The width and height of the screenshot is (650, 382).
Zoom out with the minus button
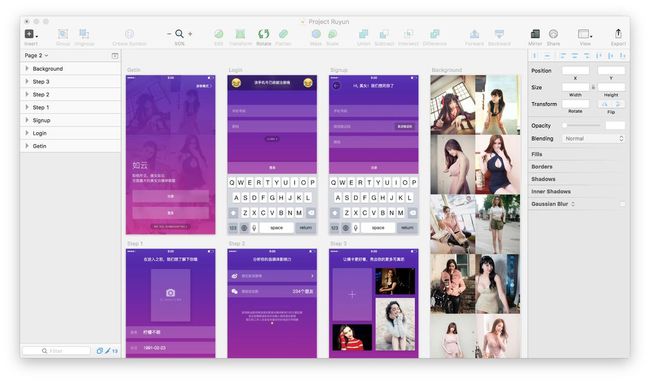169,34
